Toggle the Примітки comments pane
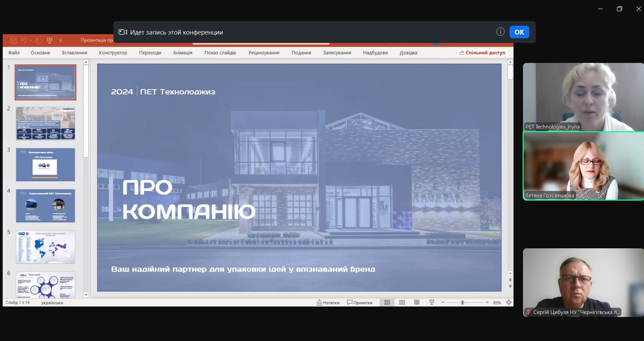Viewport: 644px width, 341px height. click(360, 302)
